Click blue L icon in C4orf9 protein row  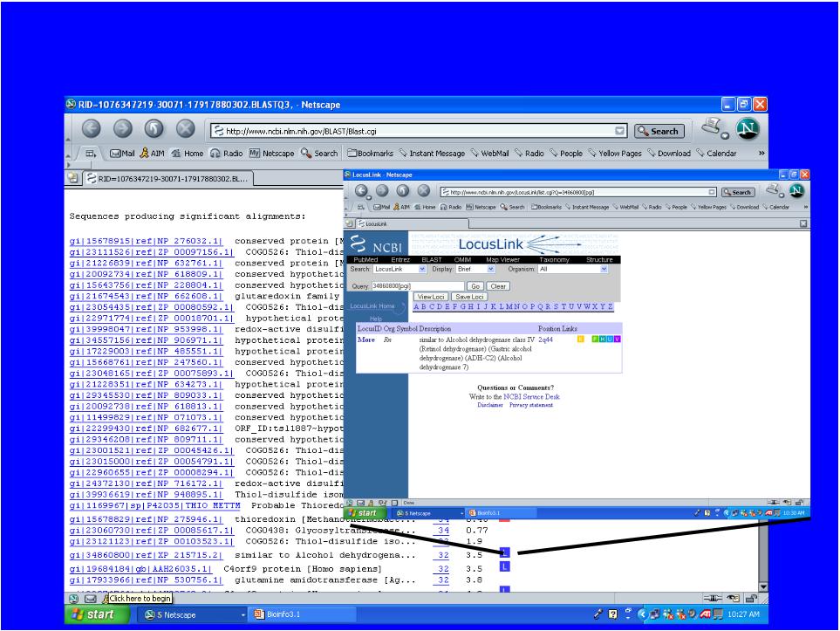coord(504,566)
